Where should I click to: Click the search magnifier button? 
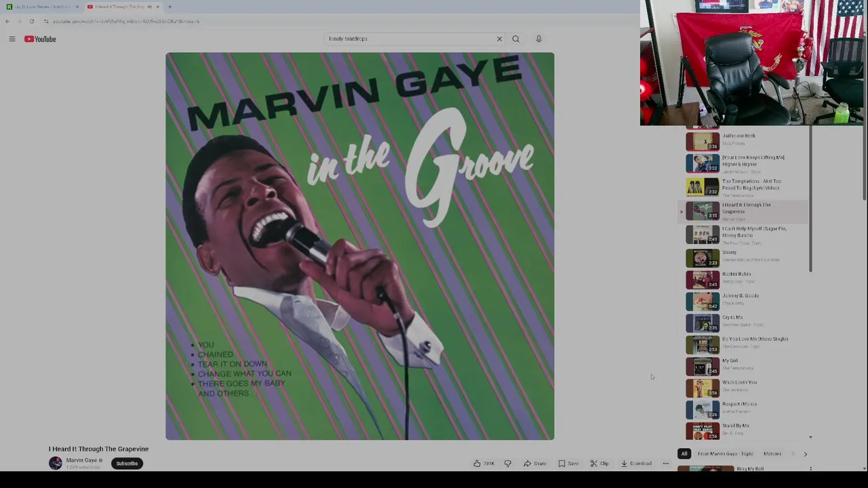pos(516,39)
